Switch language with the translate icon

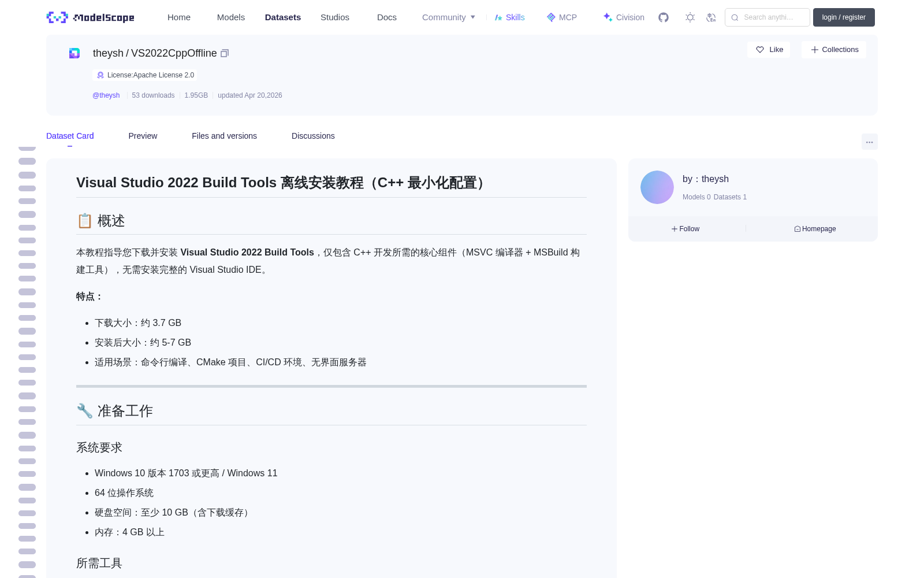(711, 17)
